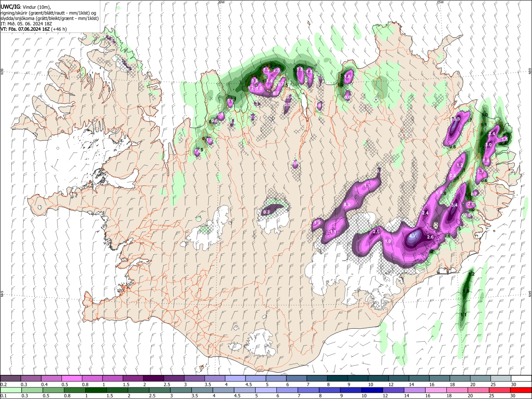532x399 pixels.
Task: Click upper legend row swatch labeled 0.2
Action: click(x=10, y=379)
